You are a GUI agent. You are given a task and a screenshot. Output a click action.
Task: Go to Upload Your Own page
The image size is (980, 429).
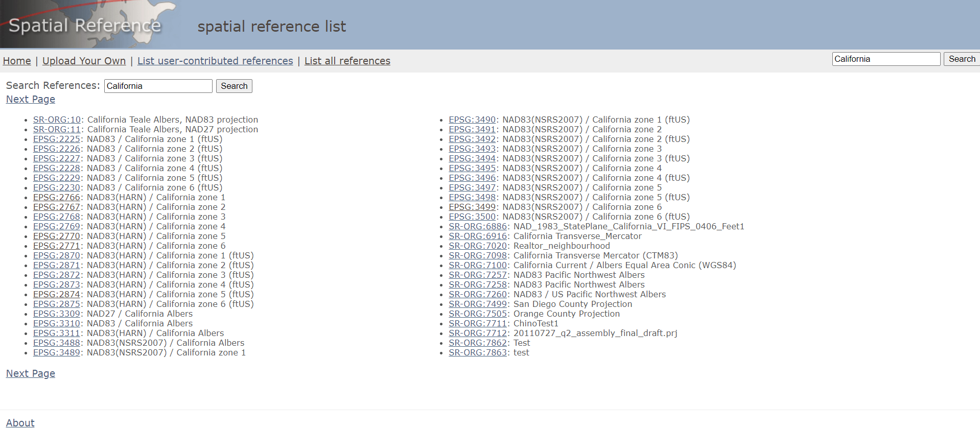[84, 61]
